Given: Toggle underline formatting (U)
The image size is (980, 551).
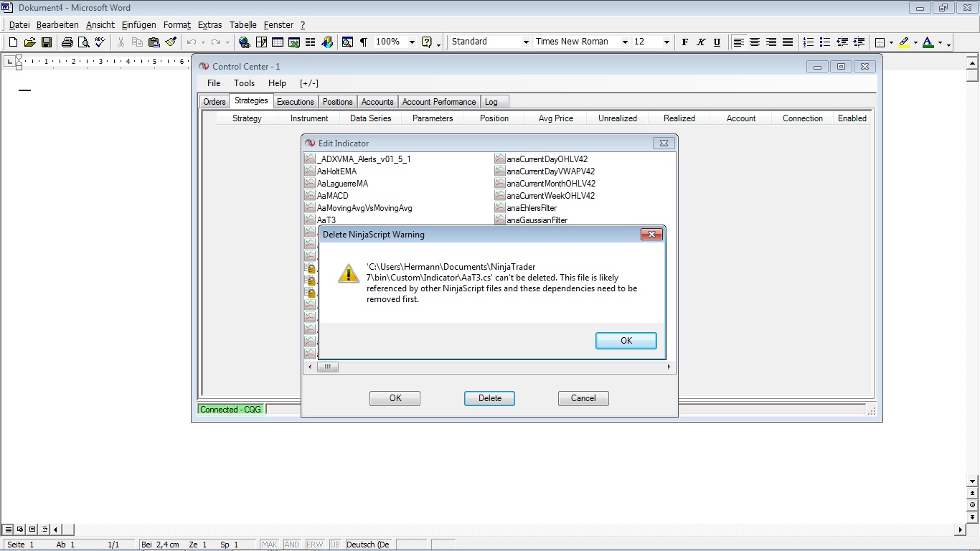Looking at the screenshot, I should point(717,42).
